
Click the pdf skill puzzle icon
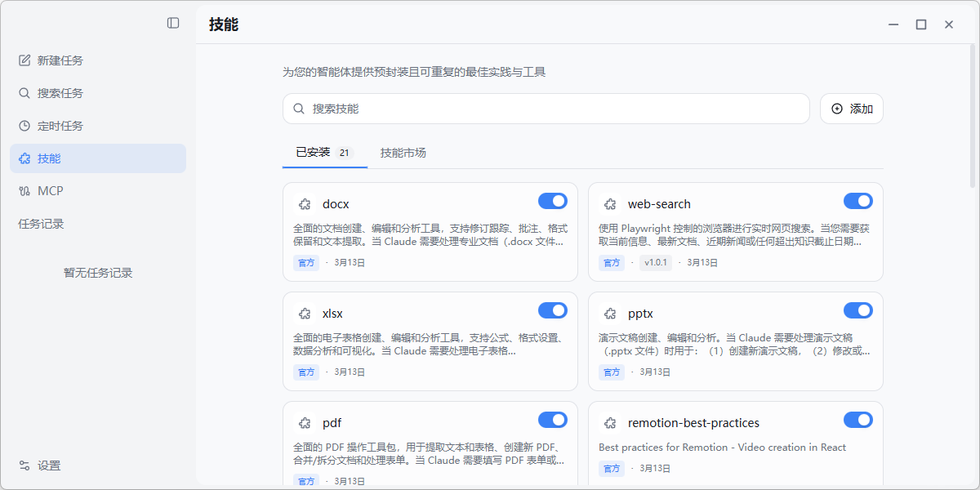(x=305, y=423)
